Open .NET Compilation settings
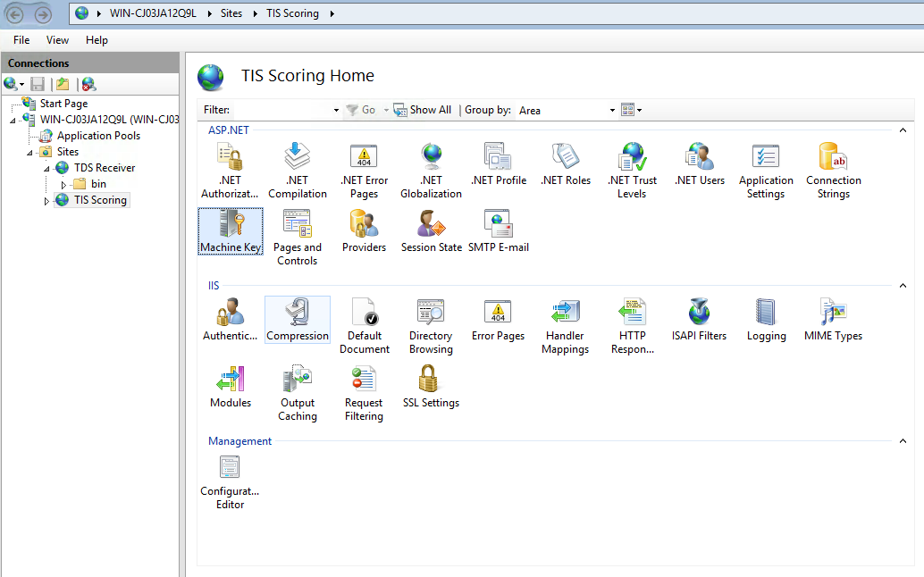 pos(297,171)
